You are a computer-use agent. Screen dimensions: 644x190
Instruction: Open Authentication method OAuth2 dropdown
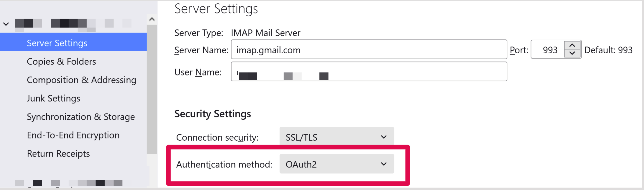pos(337,164)
